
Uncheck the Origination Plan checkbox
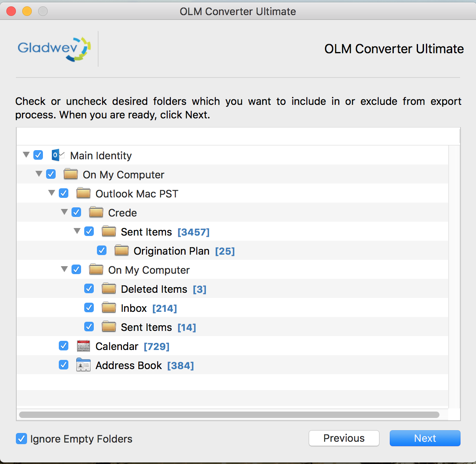pyautogui.click(x=102, y=250)
